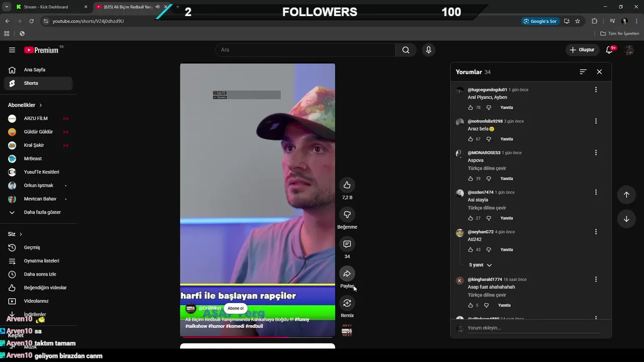Remix this Short

click(347, 303)
